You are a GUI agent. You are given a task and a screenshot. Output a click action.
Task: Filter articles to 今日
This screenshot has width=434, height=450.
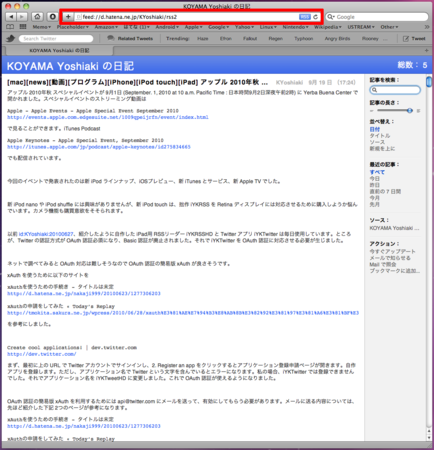click(375, 179)
